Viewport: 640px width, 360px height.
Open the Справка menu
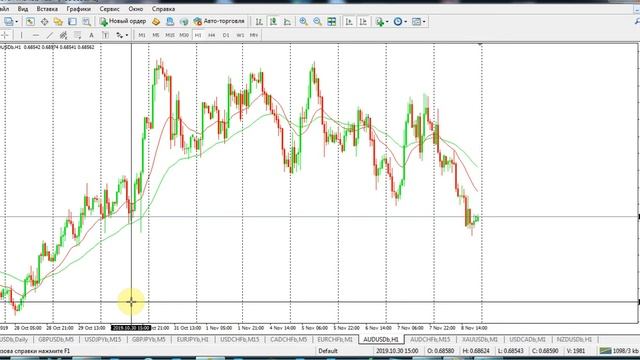point(163,9)
